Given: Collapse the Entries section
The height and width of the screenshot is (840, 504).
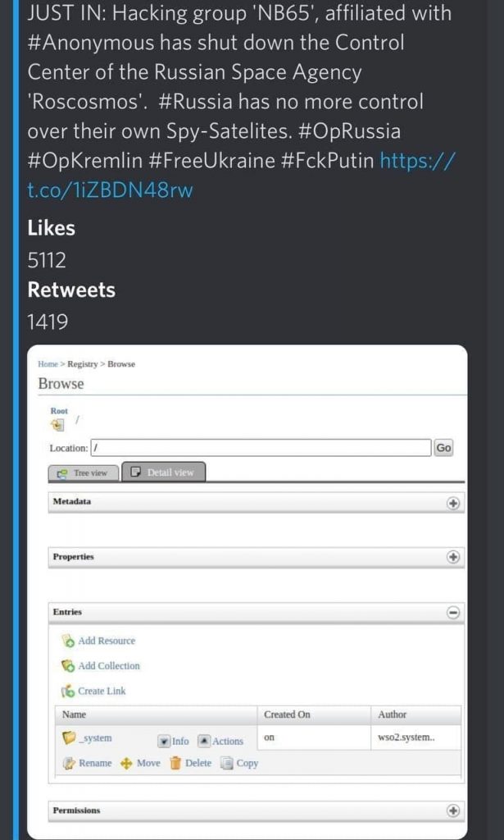Looking at the screenshot, I should point(453,612).
